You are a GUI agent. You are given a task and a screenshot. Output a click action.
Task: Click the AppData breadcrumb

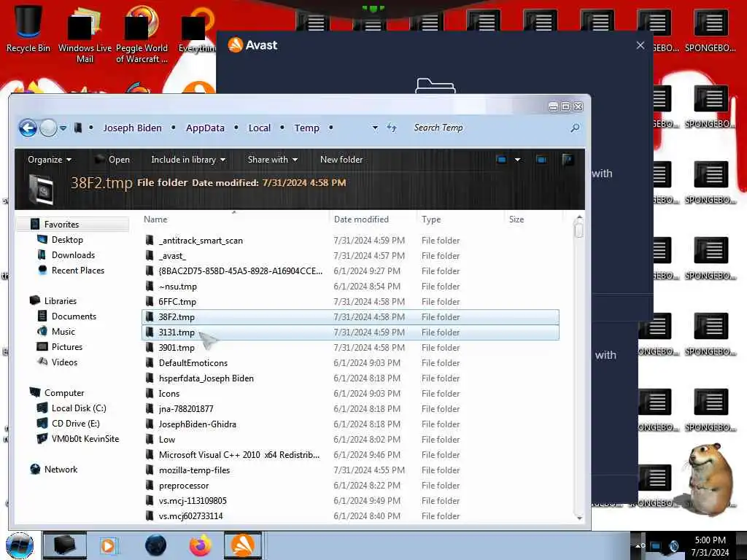[205, 128]
